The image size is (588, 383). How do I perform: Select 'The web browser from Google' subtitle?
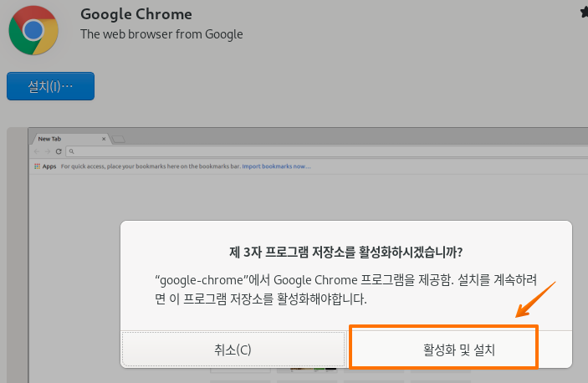coord(161,34)
